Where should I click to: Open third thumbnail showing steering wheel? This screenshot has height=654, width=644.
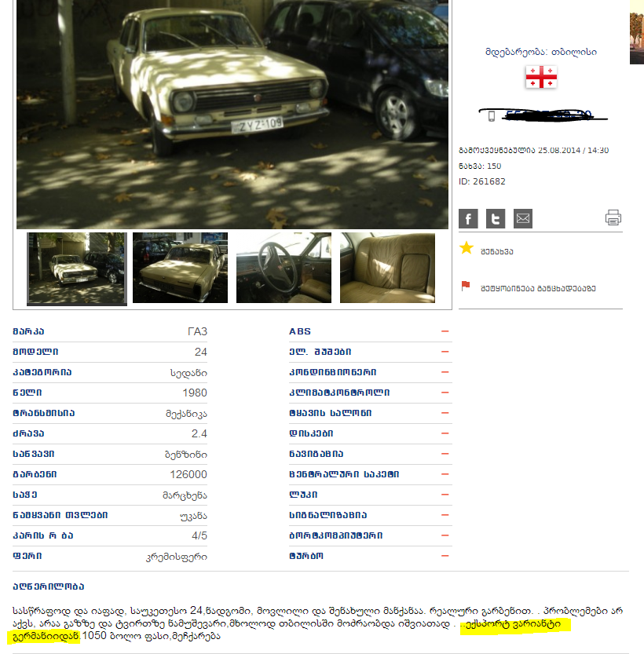click(x=284, y=268)
